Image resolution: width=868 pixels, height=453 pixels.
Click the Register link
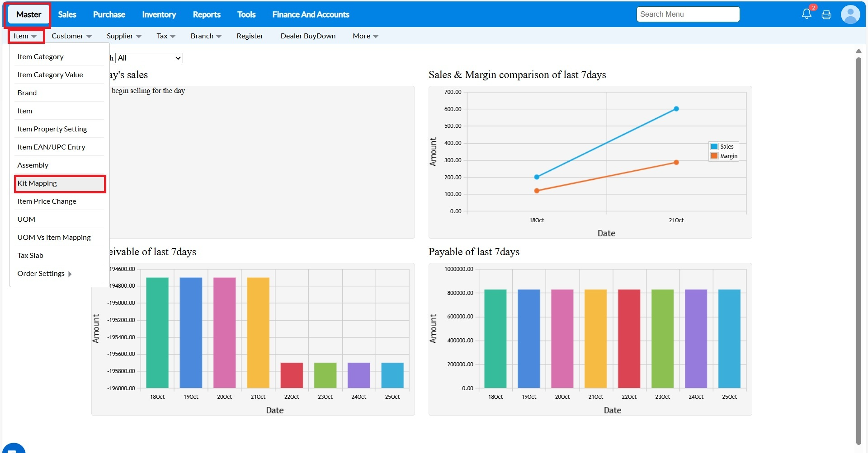click(x=250, y=36)
